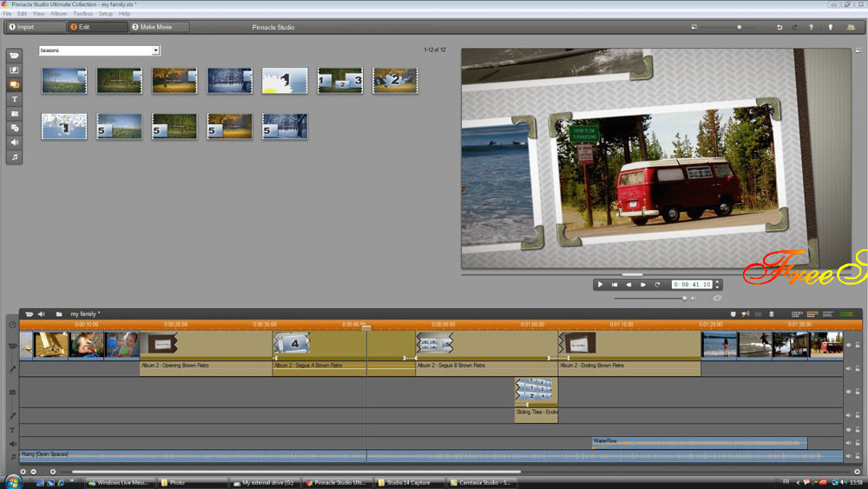Switch to the Import tab
The image size is (868, 489).
click(x=35, y=27)
